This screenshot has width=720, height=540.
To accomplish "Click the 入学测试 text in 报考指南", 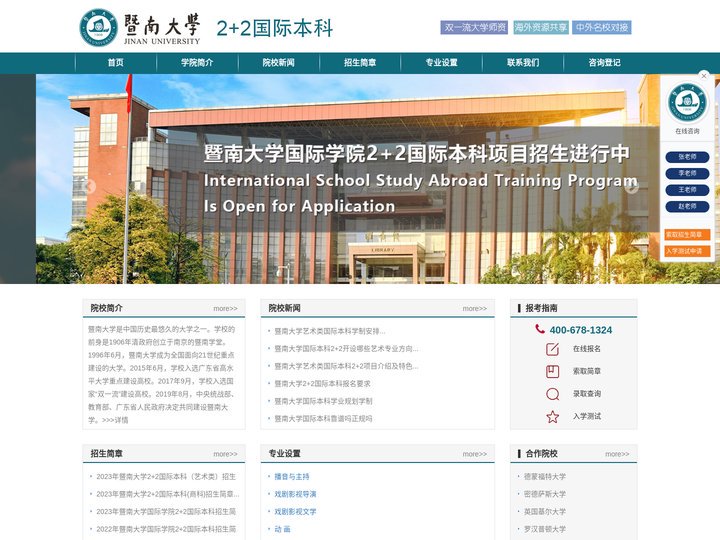I will point(586,416).
